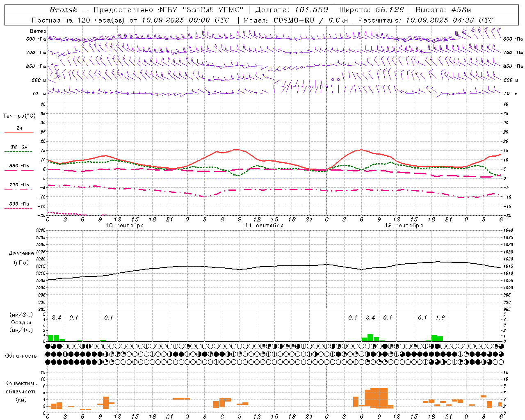Click the "12 сентября" date label

[x=404, y=226]
